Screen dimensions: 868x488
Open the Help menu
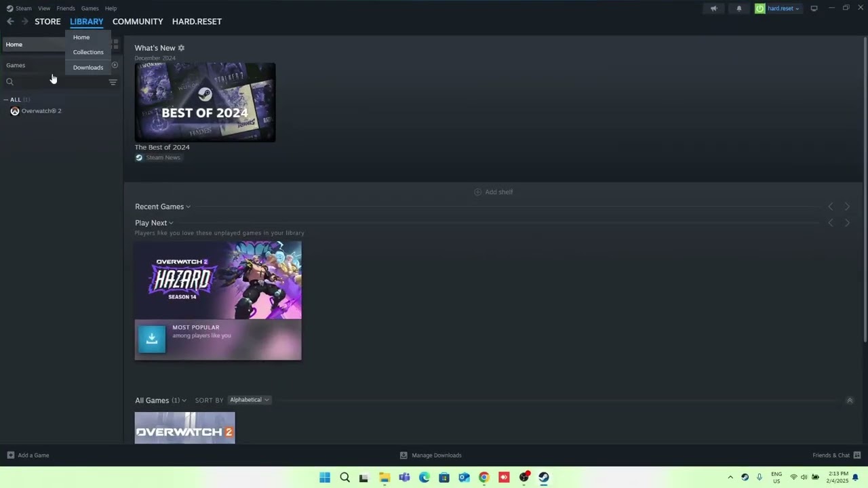[111, 8]
